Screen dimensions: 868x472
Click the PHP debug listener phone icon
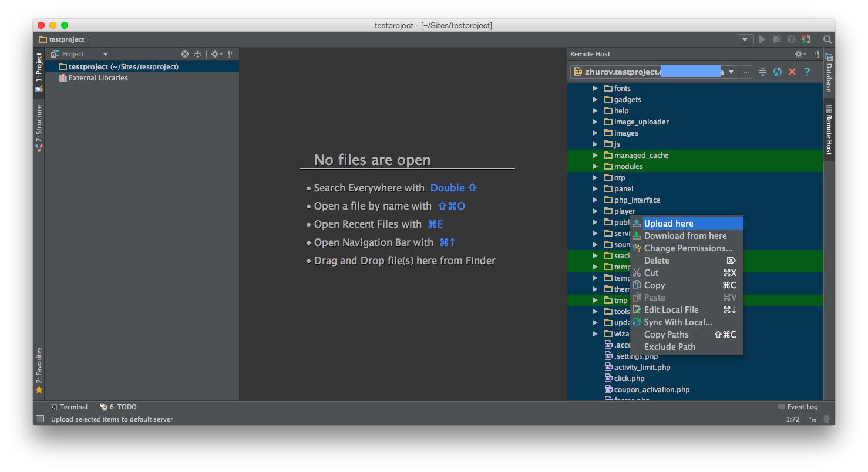point(806,39)
